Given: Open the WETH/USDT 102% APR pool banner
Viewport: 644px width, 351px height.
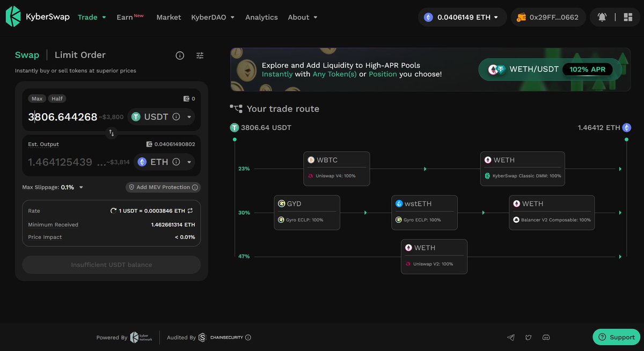Looking at the screenshot, I should pyautogui.click(x=550, y=69).
